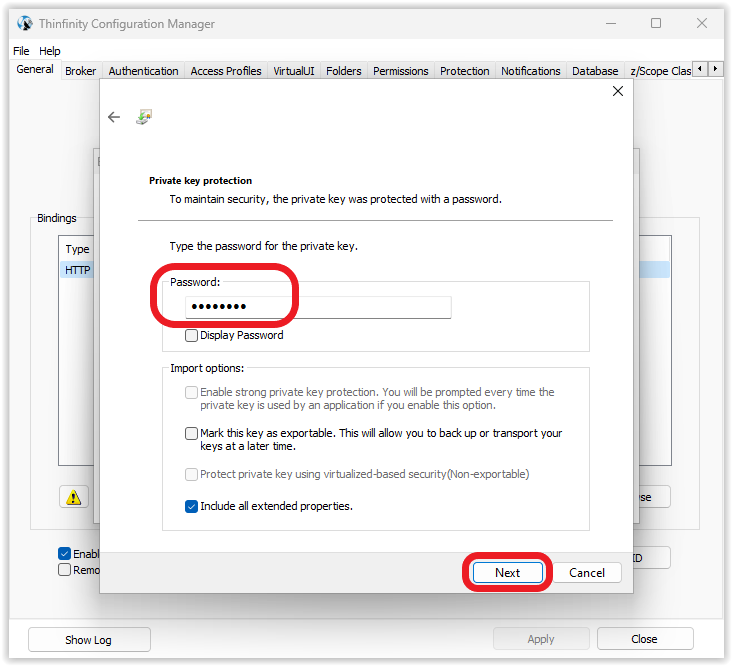Toggle the Remo checkbox in main window
The image size is (732, 666).
[64, 570]
